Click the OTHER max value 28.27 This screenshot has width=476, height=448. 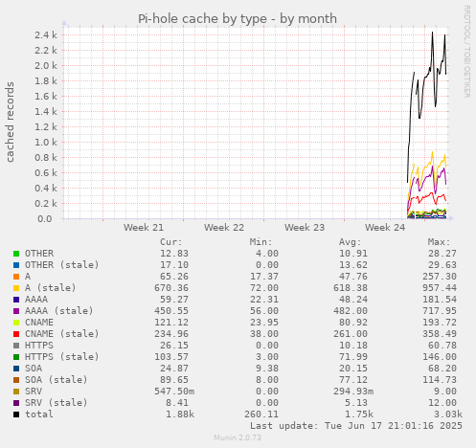tap(442, 254)
